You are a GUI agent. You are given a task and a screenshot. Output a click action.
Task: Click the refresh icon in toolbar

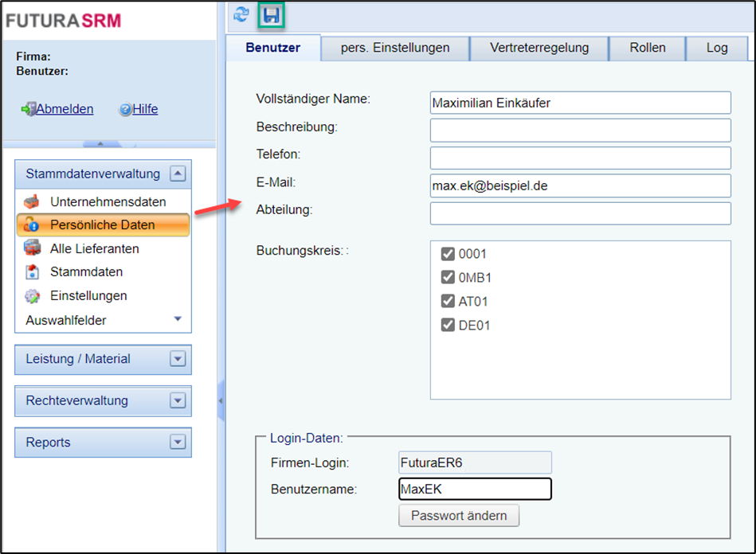241,15
